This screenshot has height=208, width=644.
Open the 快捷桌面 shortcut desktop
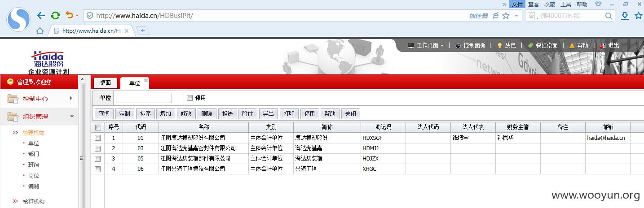543,45
